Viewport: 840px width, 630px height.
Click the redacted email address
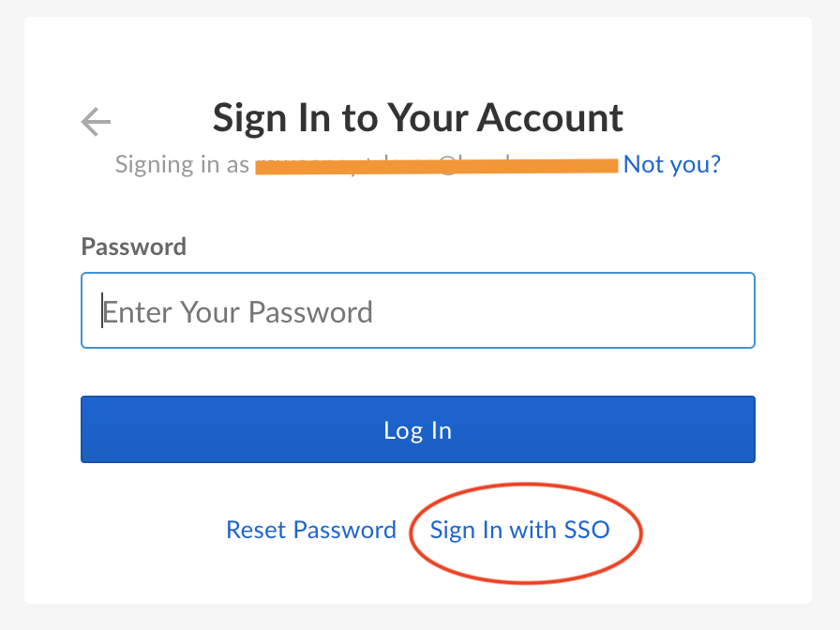tap(436, 166)
